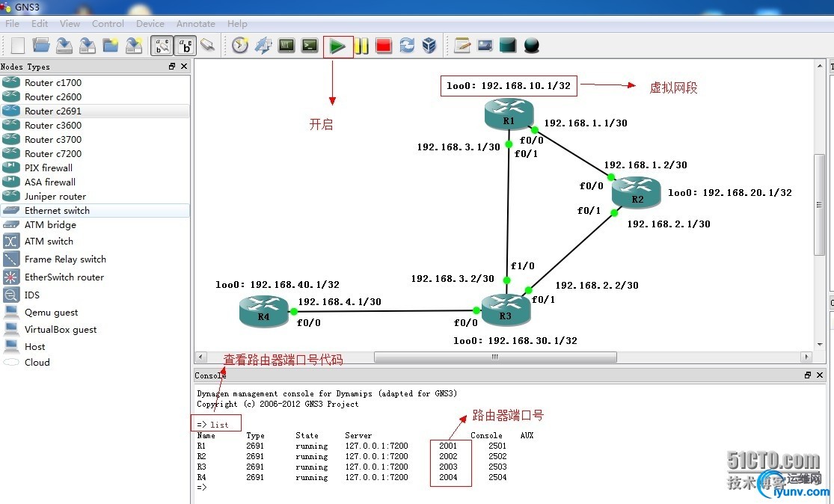834x504 pixels.
Task: Click router R3 in topology
Action: coord(506,310)
